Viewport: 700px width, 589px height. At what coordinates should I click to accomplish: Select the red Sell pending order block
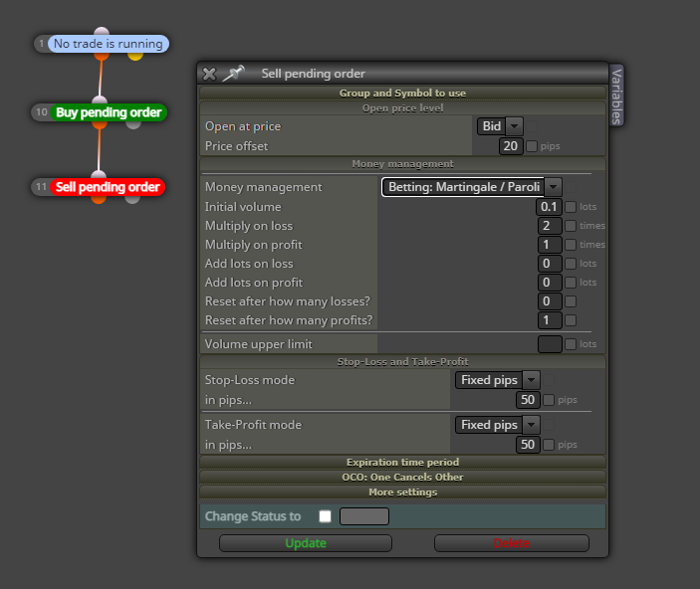click(x=108, y=187)
